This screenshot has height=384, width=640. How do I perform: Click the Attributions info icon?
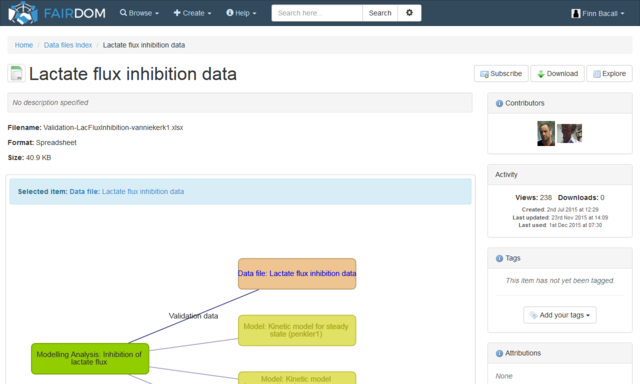(x=499, y=353)
